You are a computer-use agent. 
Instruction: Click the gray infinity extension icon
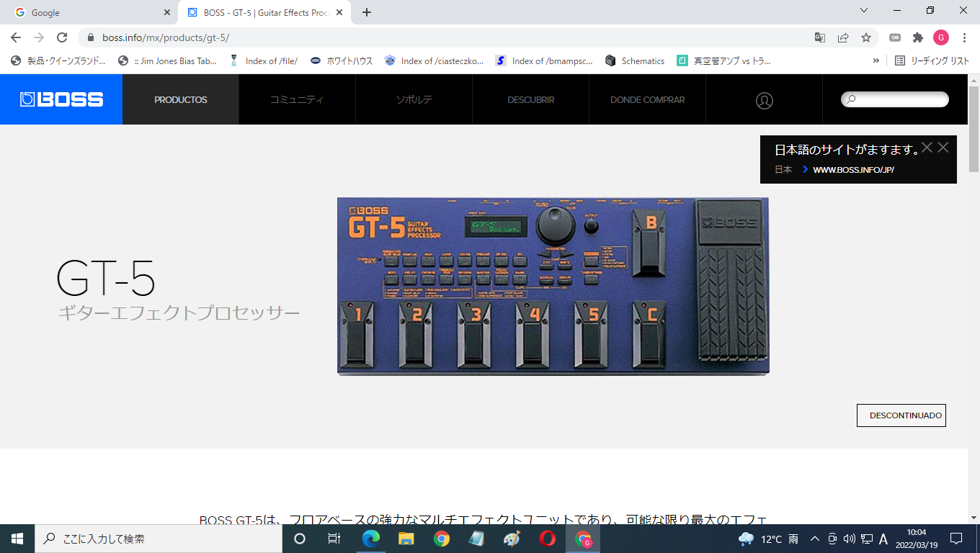[x=895, y=37]
